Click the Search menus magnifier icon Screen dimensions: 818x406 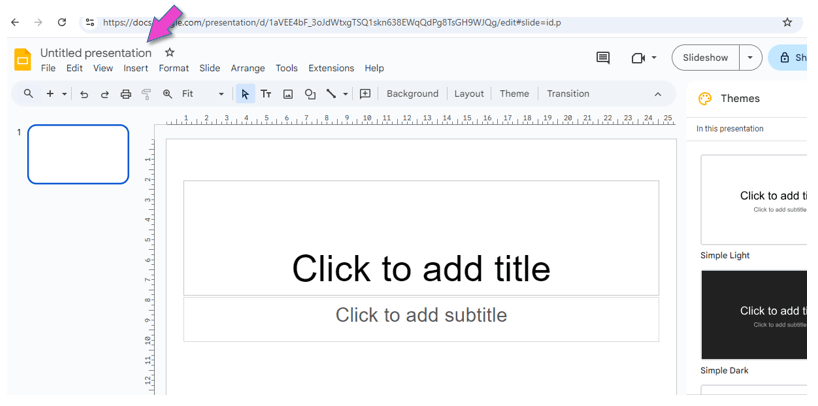(x=28, y=94)
